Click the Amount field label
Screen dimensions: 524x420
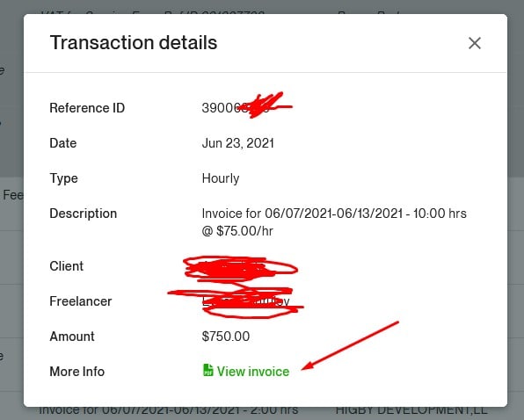pyautogui.click(x=72, y=337)
